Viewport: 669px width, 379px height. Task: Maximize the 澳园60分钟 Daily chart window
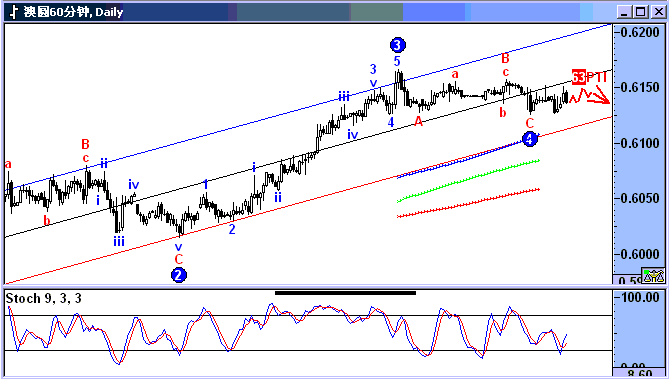(x=641, y=12)
